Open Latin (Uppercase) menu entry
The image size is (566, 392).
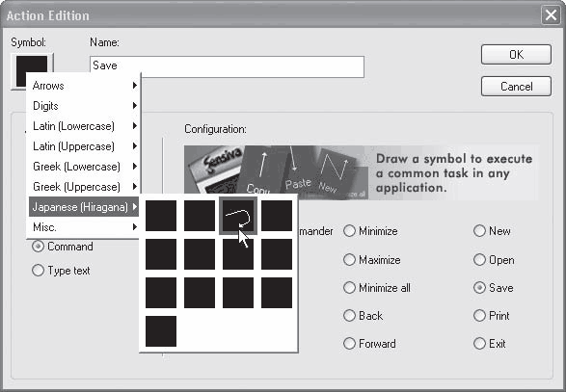coord(84,146)
